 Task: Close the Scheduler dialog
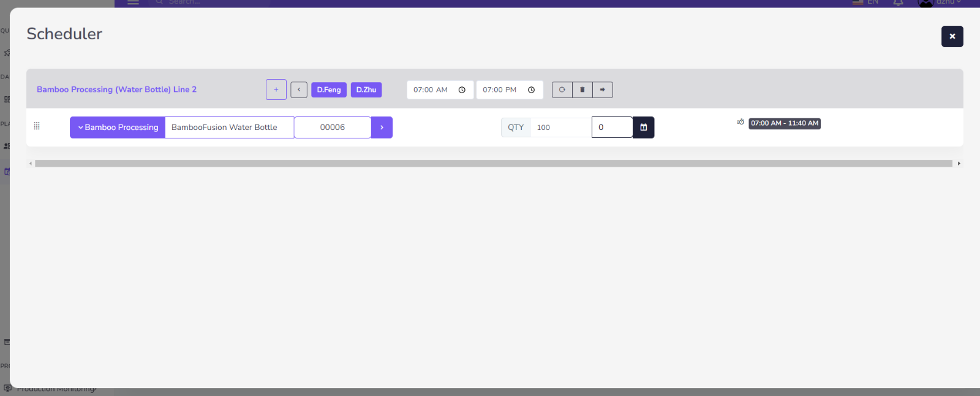952,36
